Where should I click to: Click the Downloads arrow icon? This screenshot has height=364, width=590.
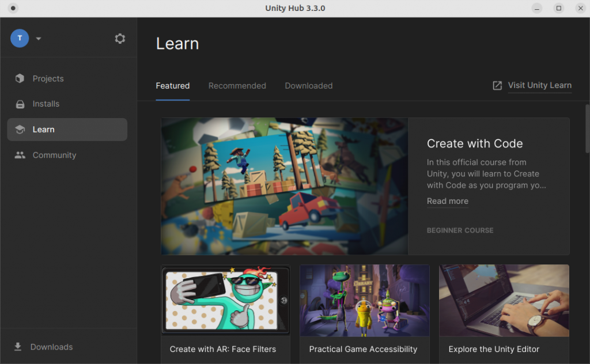18,347
